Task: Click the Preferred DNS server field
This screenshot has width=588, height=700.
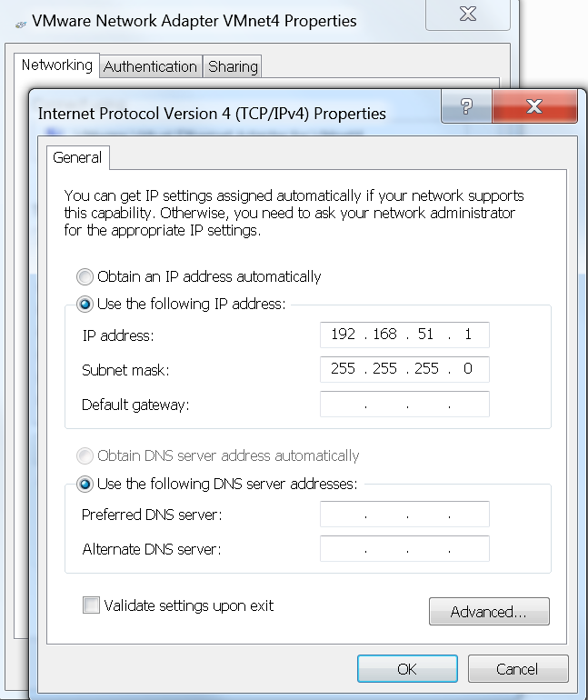Action: point(404,515)
